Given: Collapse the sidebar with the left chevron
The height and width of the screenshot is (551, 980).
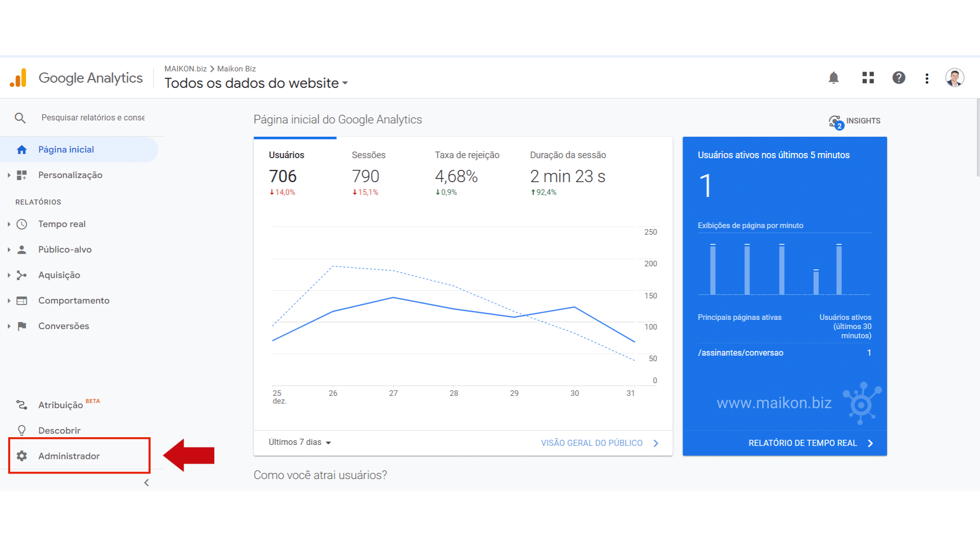Looking at the screenshot, I should click(146, 483).
